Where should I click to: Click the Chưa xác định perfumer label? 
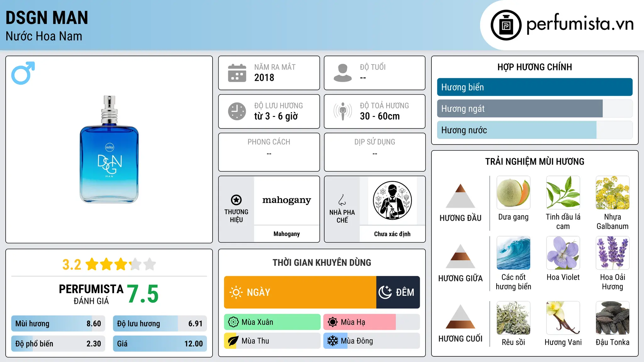(x=392, y=234)
